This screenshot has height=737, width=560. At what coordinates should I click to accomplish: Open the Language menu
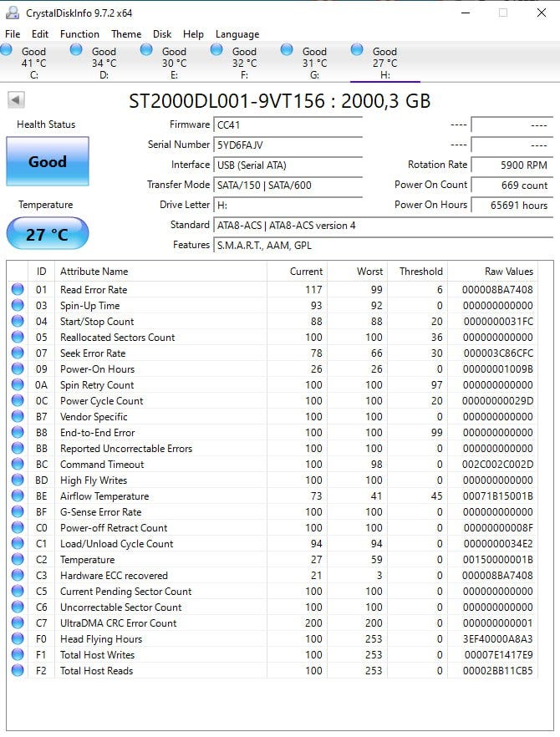point(237,33)
